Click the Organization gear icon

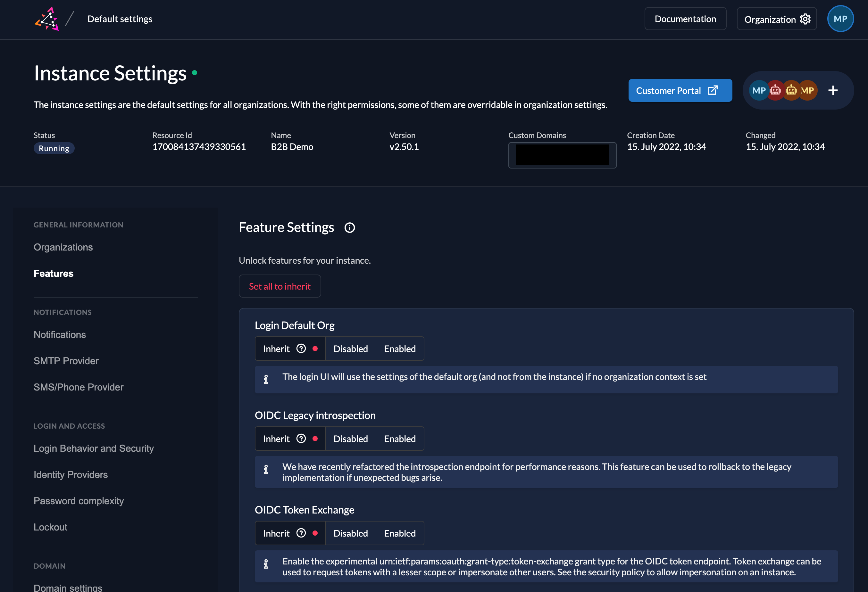point(805,19)
